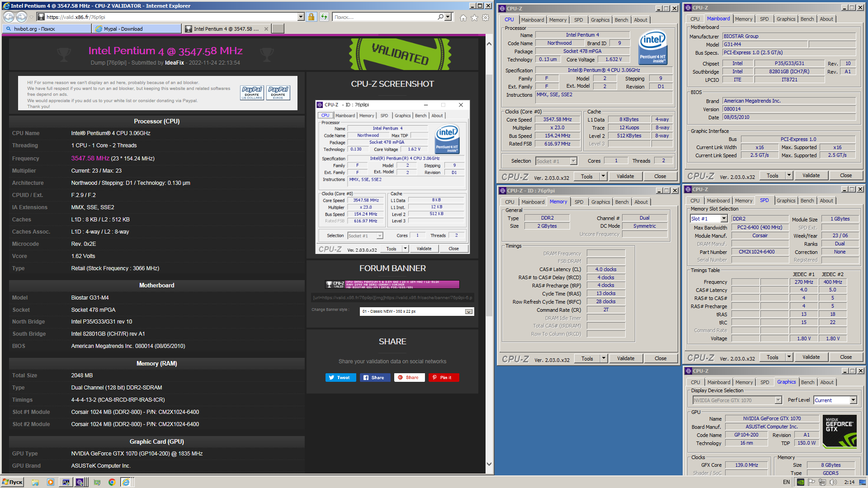The image size is (868, 488).
Task: Open the Perf Level Current dropdown
Action: (853, 400)
